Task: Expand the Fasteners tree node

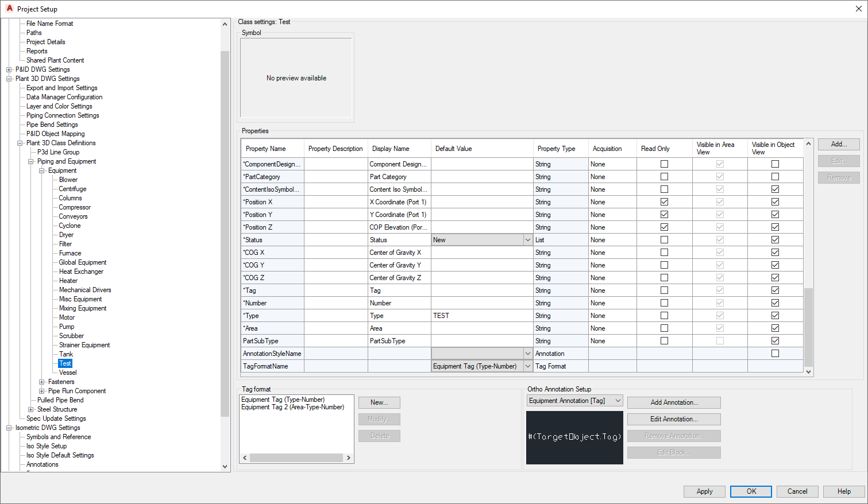Action: (41, 381)
